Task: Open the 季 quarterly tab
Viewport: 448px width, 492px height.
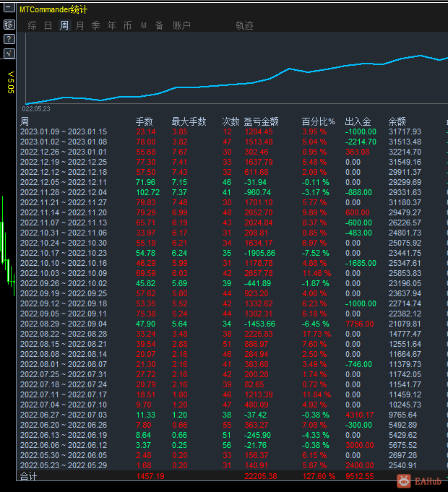Action: 95,25
